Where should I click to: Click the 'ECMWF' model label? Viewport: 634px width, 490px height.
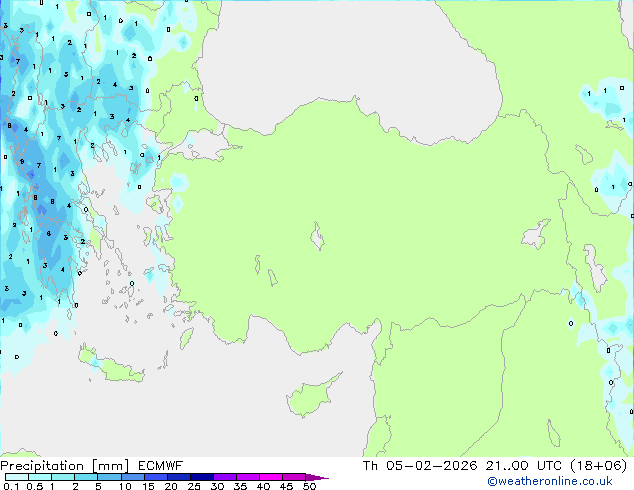pos(161,466)
